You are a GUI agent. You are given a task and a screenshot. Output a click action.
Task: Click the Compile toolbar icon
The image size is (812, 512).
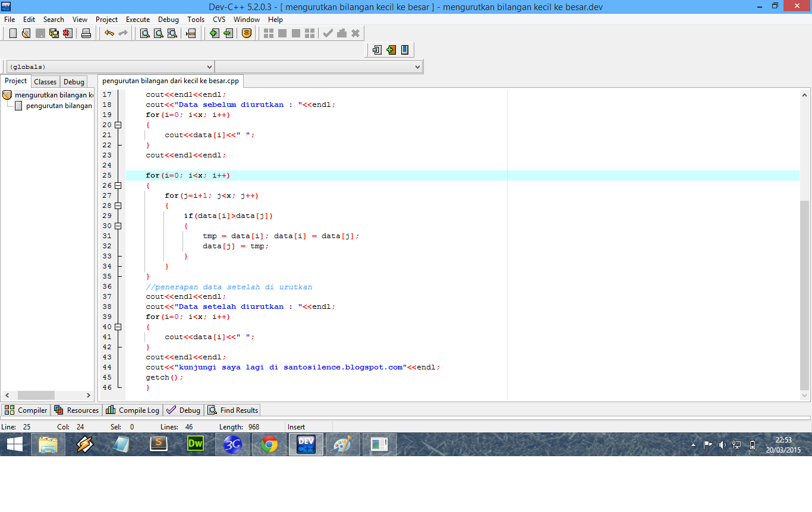point(269,33)
